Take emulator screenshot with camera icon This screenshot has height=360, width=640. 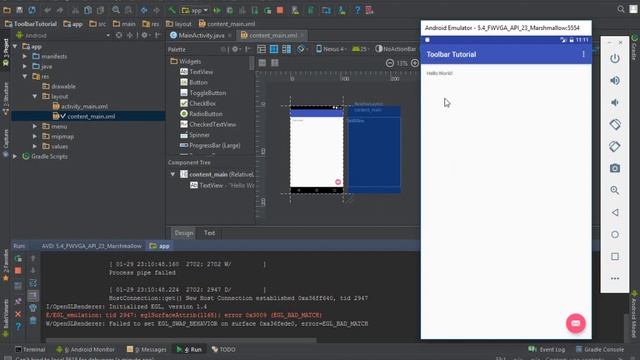pyautogui.click(x=615, y=168)
